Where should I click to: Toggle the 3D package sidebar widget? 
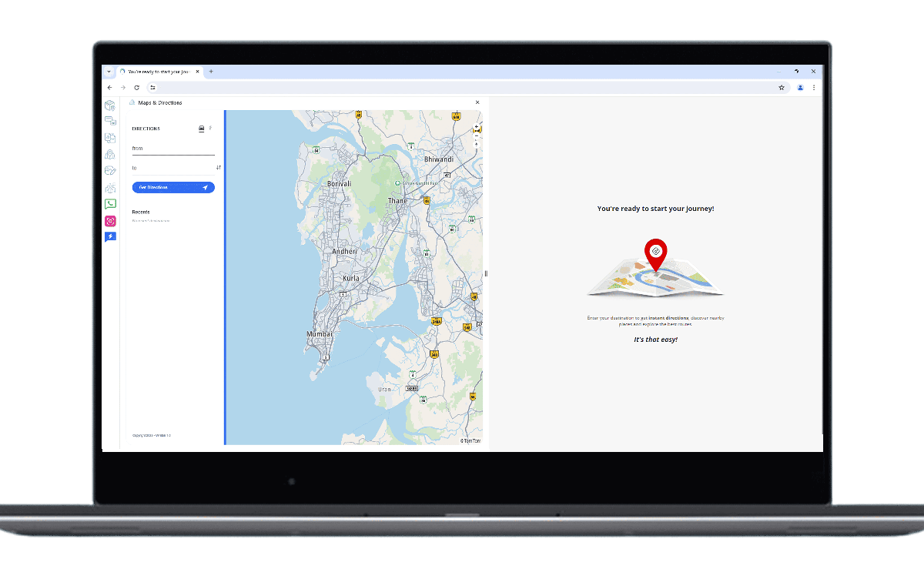pyautogui.click(x=110, y=105)
